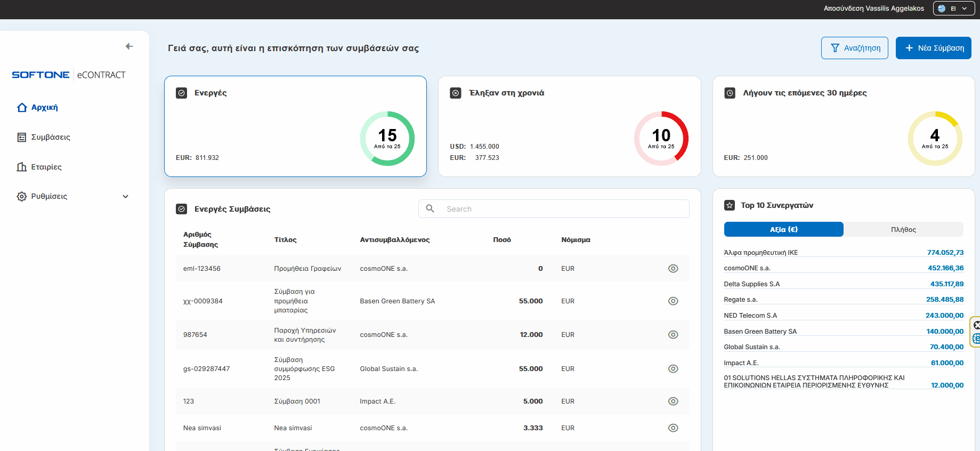Collapse the sidebar with the back arrow
980x451 pixels.
(129, 46)
